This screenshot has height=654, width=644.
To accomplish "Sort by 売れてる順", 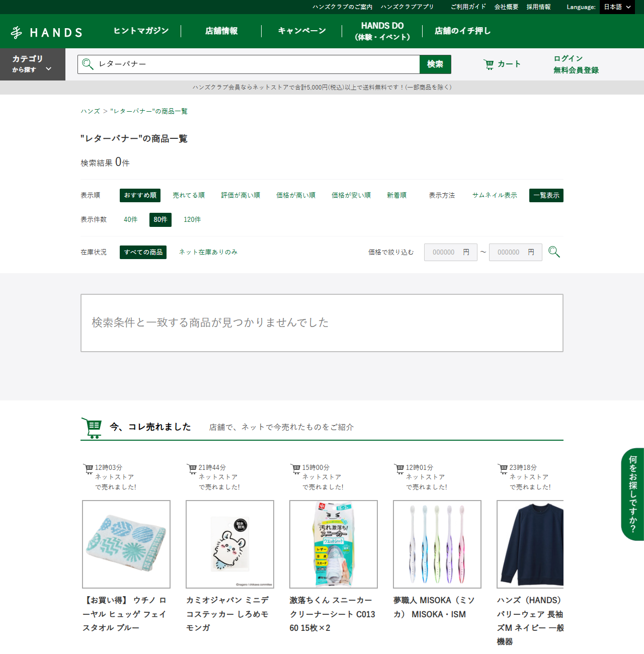I will [x=189, y=195].
